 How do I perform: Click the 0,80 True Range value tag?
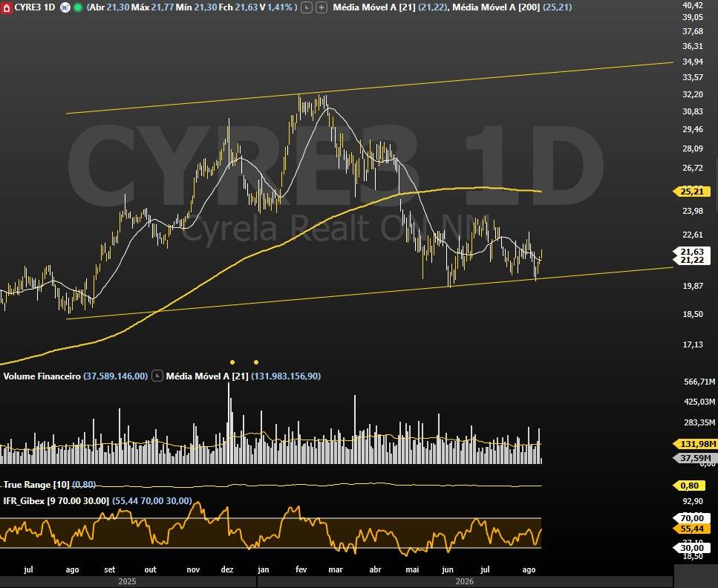(x=690, y=486)
